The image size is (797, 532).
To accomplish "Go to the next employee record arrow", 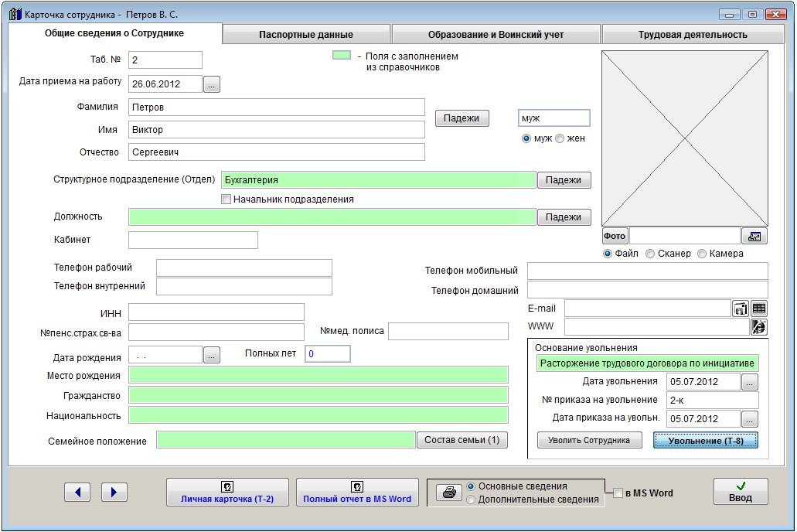I will pyautogui.click(x=114, y=492).
